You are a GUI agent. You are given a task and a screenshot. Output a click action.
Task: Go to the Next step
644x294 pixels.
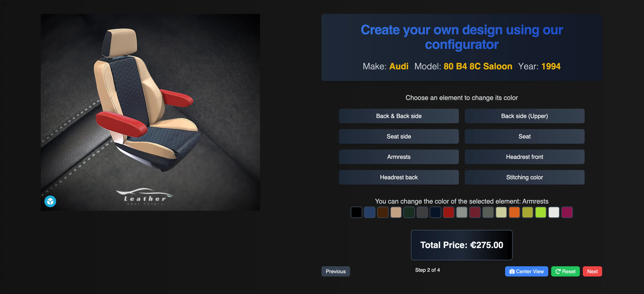pos(592,271)
